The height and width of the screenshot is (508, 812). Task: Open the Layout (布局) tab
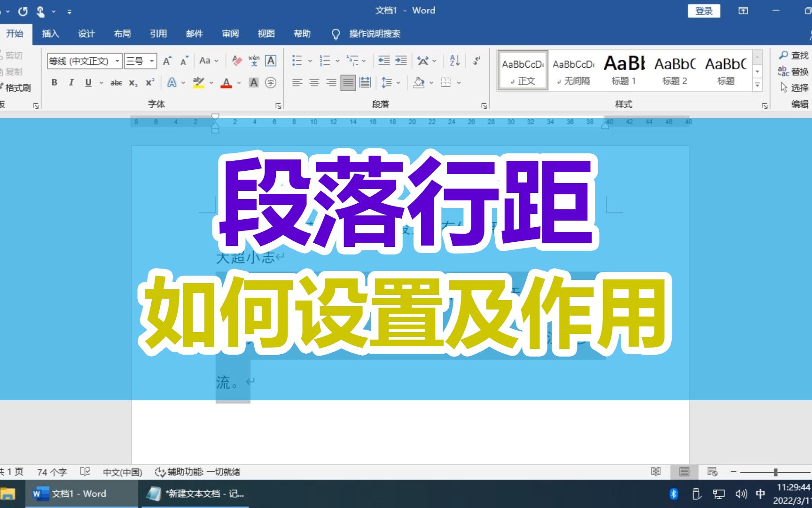coord(122,34)
